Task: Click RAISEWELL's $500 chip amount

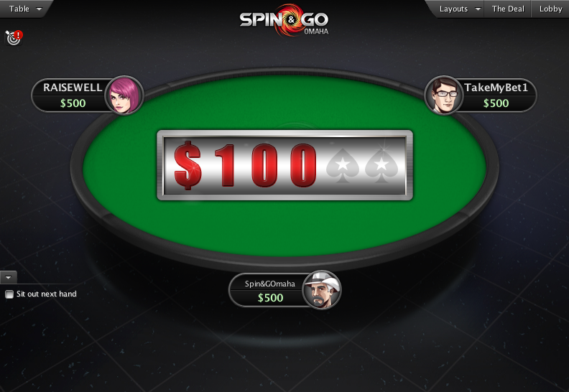Action: [73, 103]
